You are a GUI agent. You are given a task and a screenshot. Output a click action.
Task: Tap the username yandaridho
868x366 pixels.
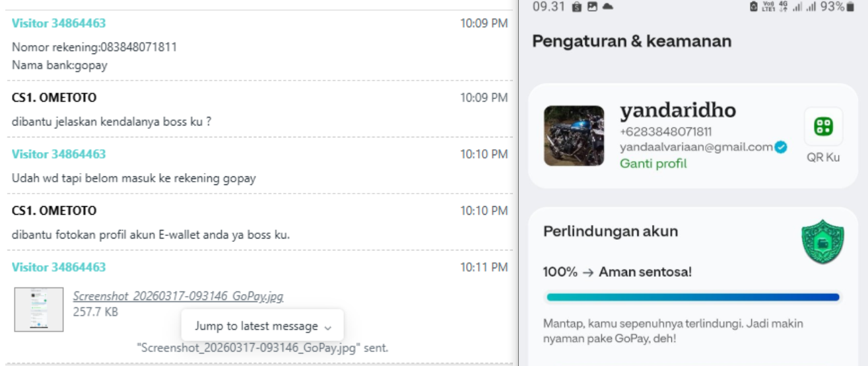[678, 111]
